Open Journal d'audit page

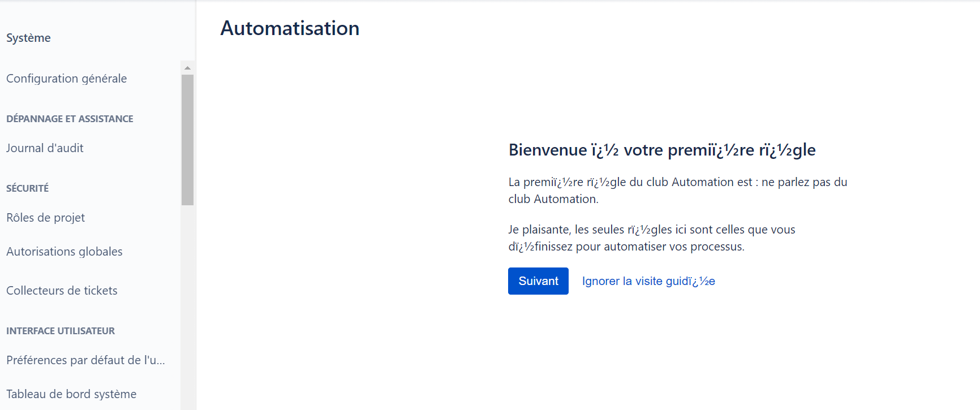(45, 148)
